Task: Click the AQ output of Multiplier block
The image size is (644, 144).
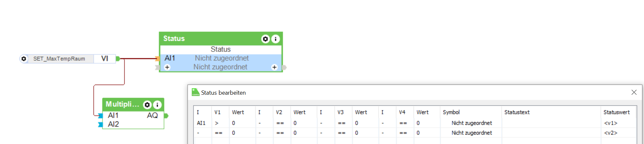Action: (x=152, y=116)
